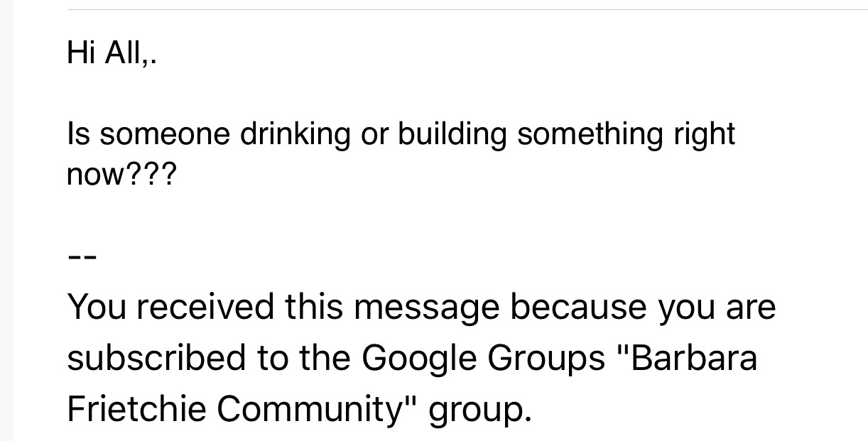
Task: Click the "Hi All,." greeting line
Action: tap(110, 53)
